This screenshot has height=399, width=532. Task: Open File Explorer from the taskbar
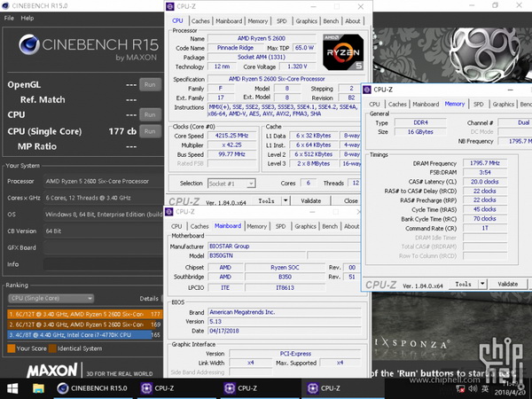38,388
